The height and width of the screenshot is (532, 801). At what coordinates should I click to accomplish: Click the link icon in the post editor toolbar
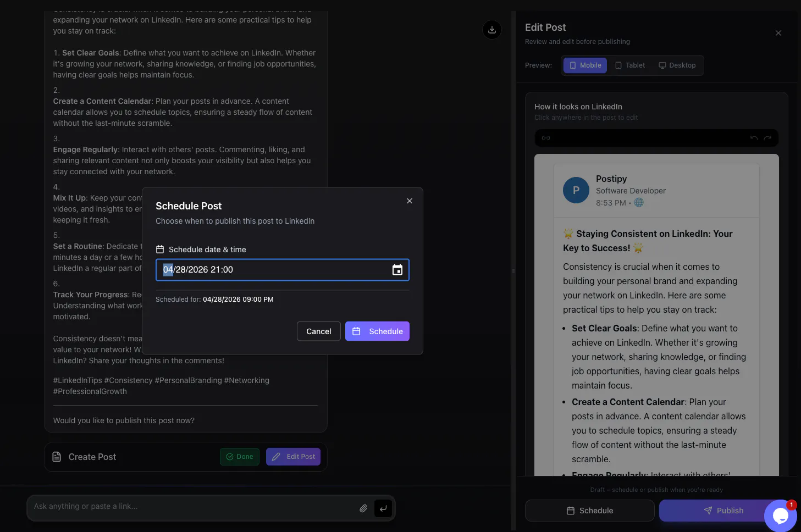(x=546, y=138)
